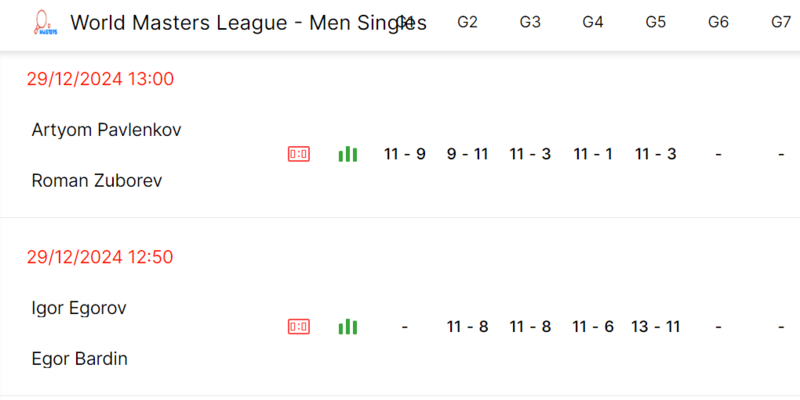
Task: Click the 29/12/2024 13:00 match date
Action: pos(100,79)
